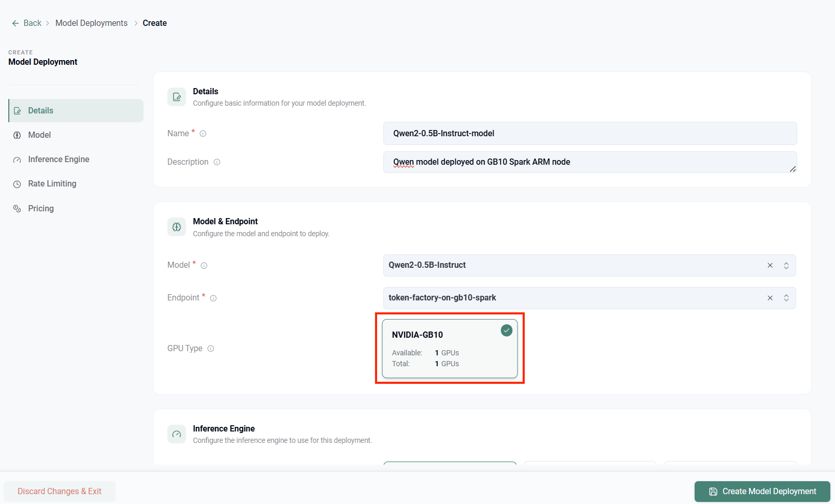Image resolution: width=835 pixels, height=504 pixels.
Task: Click the Back arrow icon
Action: coord(16,23)
